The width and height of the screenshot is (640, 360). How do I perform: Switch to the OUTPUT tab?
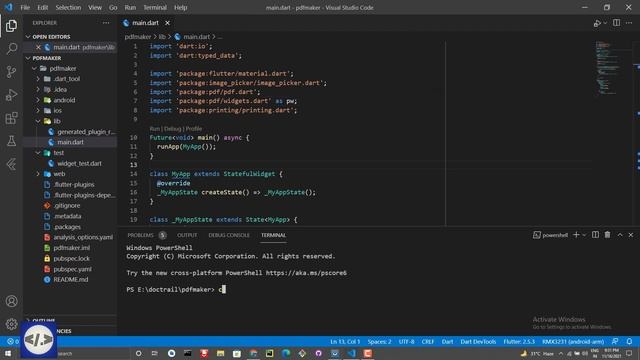[x=187, y=235]
